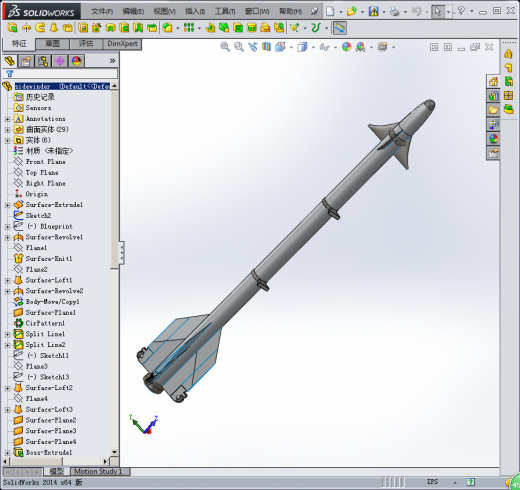Image resolution: width=520 pixels, height=490 pixels.
Task: Switch to the Motion Study 1 tab
Action: tap(98, 471)
